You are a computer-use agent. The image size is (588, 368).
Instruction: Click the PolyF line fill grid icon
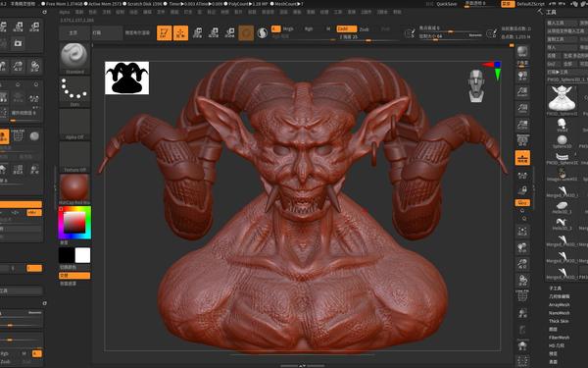pyautogui.click(x=522, y=296)
